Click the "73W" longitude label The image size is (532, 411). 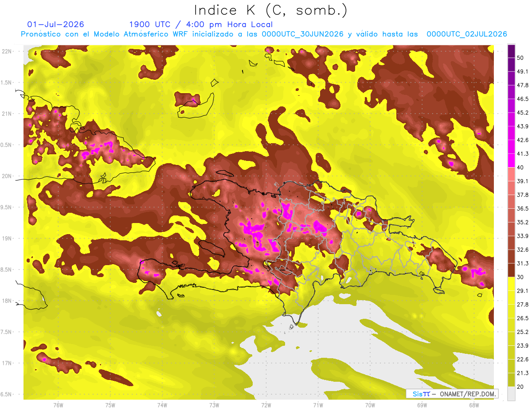214,405
